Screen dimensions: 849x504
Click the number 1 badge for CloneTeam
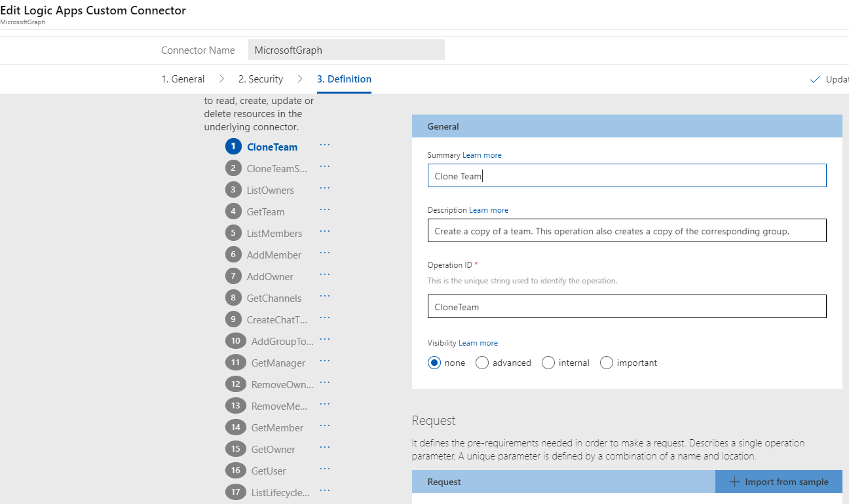[x=233, y=147]
